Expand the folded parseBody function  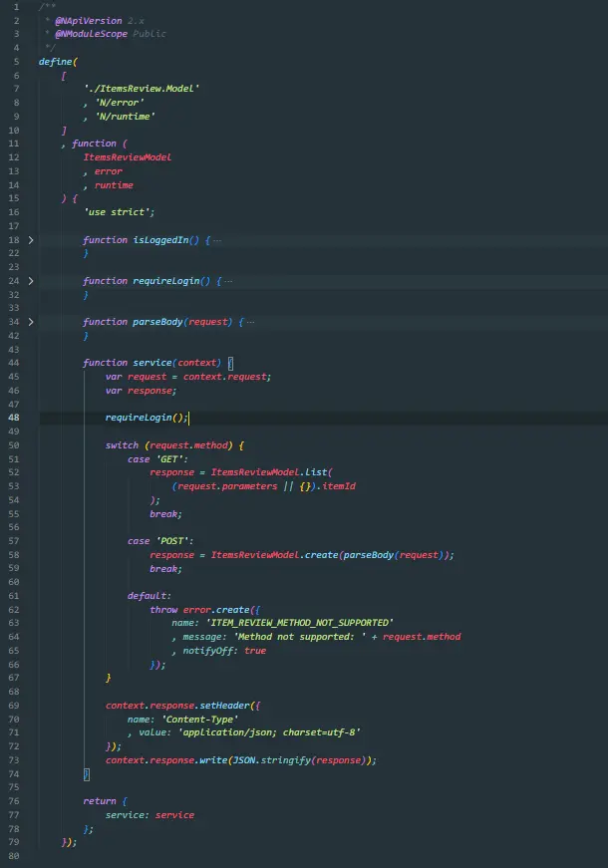[31, 322]
